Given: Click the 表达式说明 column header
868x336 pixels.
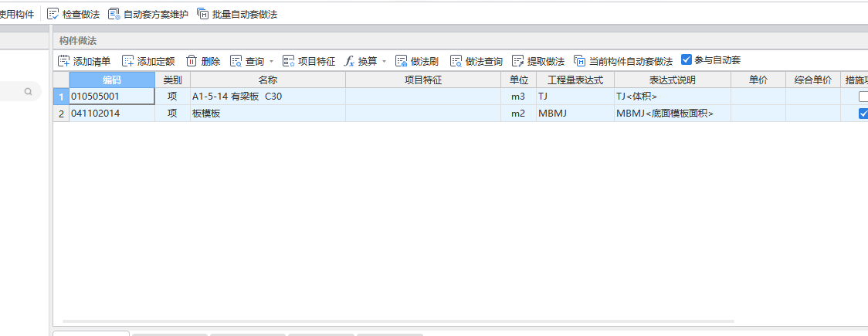Looking at the screenshot, I should [673, 80].
